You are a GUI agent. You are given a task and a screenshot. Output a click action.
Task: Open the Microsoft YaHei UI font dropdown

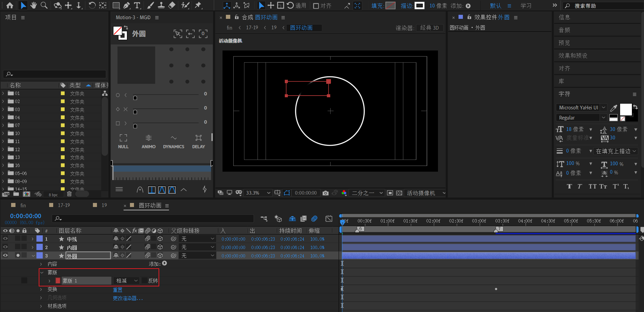point(581,108)
